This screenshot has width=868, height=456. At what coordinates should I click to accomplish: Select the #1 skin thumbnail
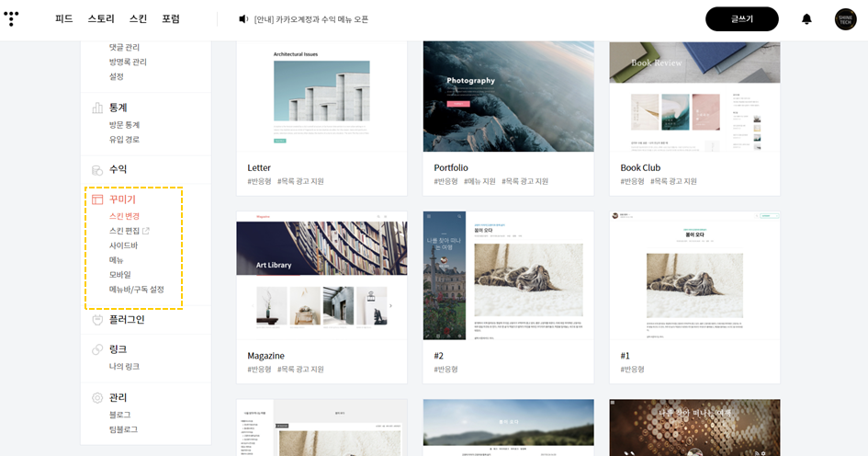(x=694, y=276)
